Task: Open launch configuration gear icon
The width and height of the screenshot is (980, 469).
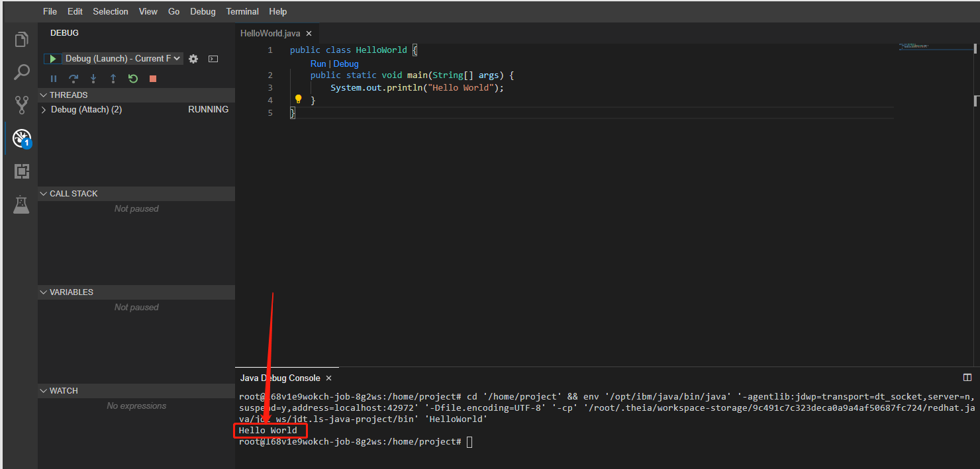Action: [193, 59]
